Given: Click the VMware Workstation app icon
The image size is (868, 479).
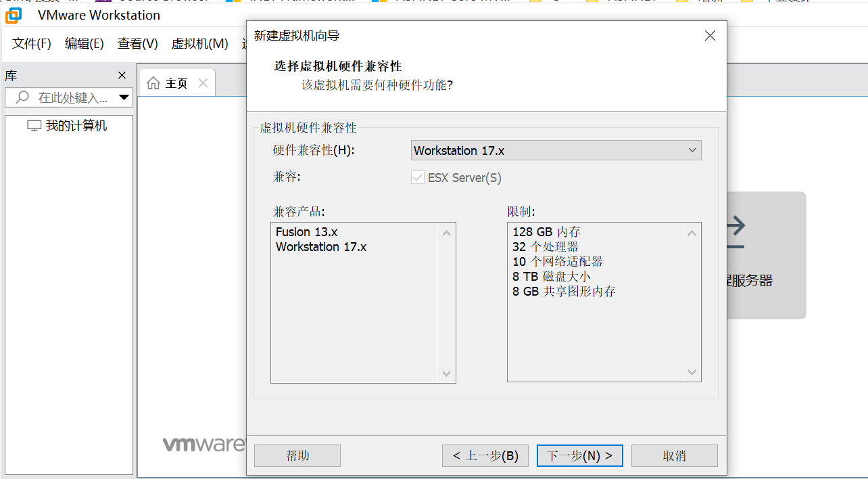Looking at the screenshot, I should pos(14,15).
